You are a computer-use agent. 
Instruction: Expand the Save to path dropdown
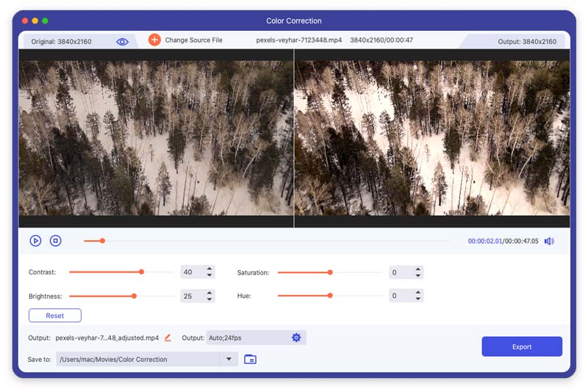coord(229,360)
